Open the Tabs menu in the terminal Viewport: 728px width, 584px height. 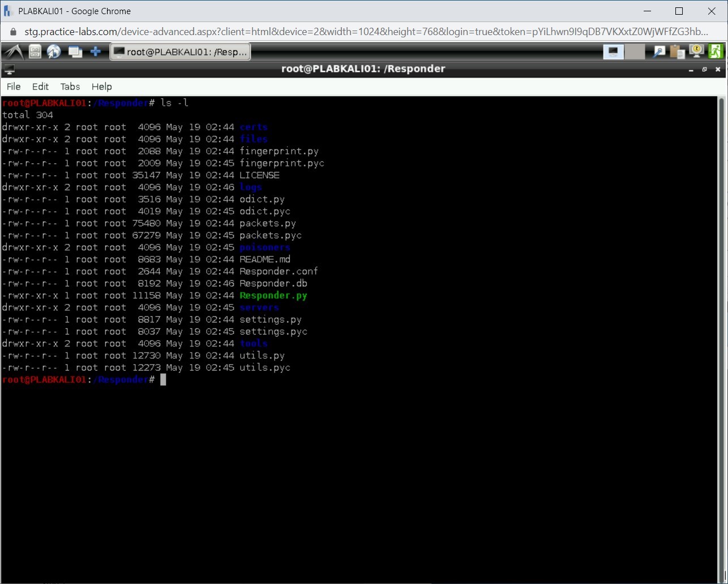pos(70,87)
